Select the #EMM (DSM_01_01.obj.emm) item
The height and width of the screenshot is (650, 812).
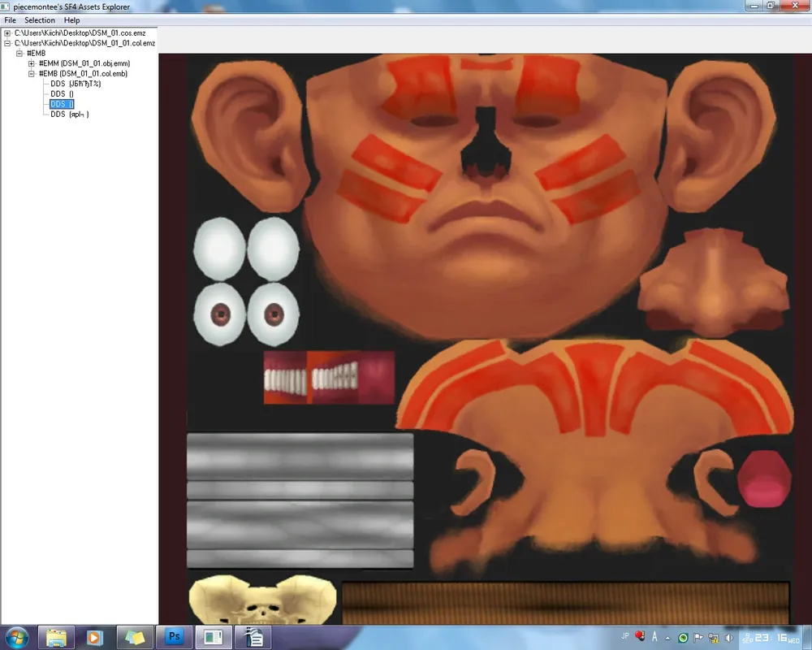84,63
